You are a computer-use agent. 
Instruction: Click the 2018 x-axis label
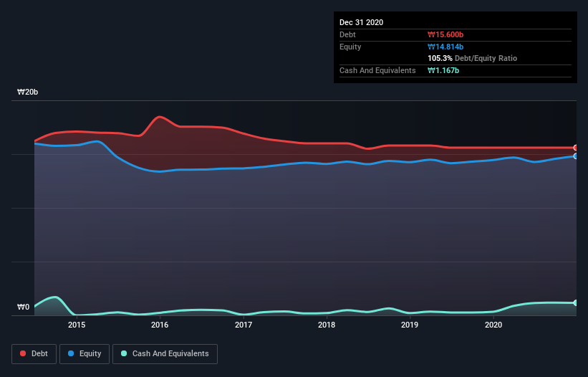click(x=327, y=325)
